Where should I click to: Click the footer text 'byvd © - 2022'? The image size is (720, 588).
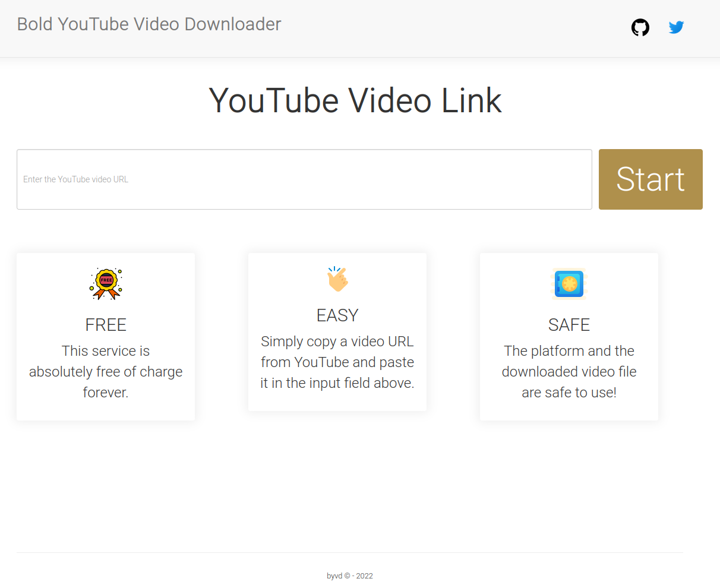(x=350, y=576)
